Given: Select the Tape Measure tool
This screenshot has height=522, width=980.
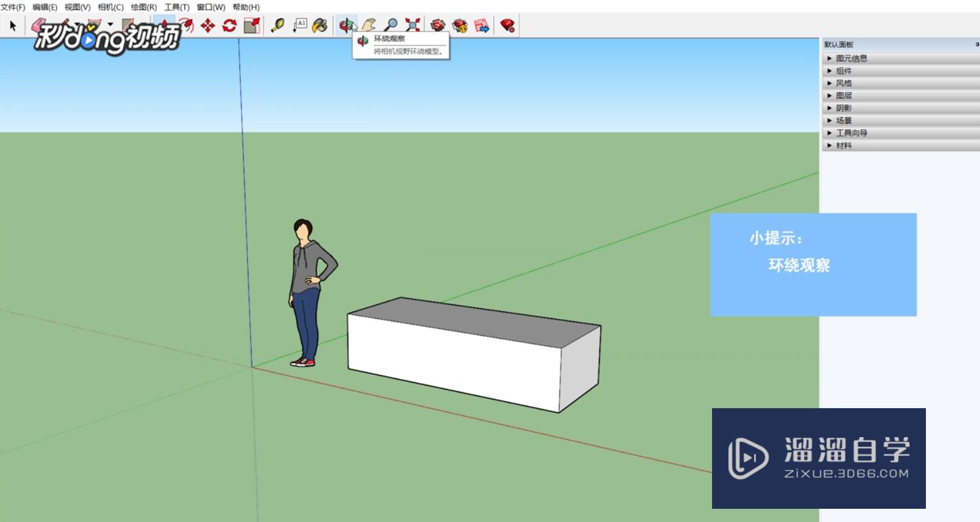Looking at the screenshot, I should 277,26.
